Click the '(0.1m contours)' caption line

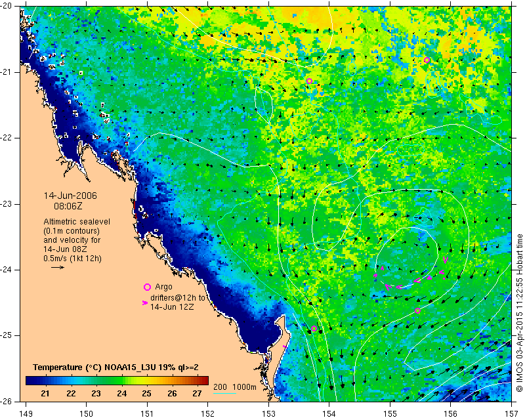(x=72, y=231)
